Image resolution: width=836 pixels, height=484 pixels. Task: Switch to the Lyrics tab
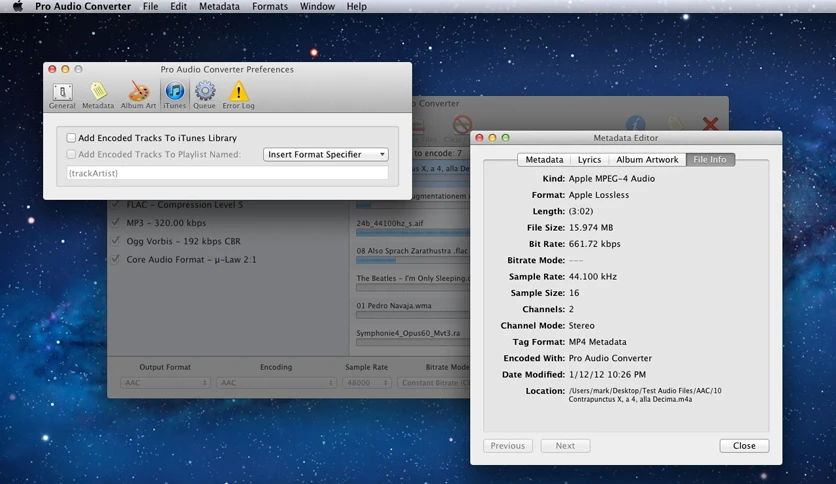(x=589, y=160)
